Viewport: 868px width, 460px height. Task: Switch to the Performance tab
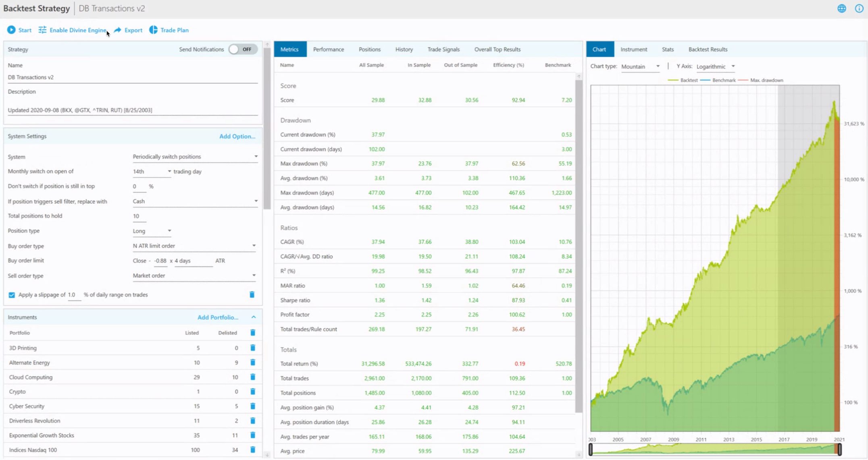(328, 49)
